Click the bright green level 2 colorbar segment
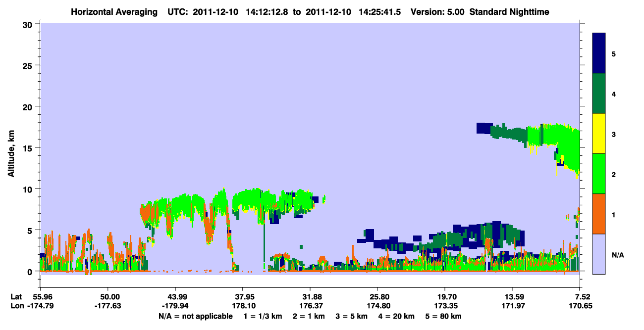This screenshot has height=330, width=644. (x=599, y=174)
